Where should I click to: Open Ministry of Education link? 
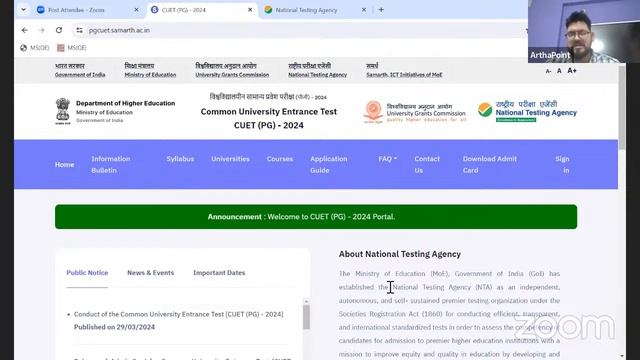point(150,70)
